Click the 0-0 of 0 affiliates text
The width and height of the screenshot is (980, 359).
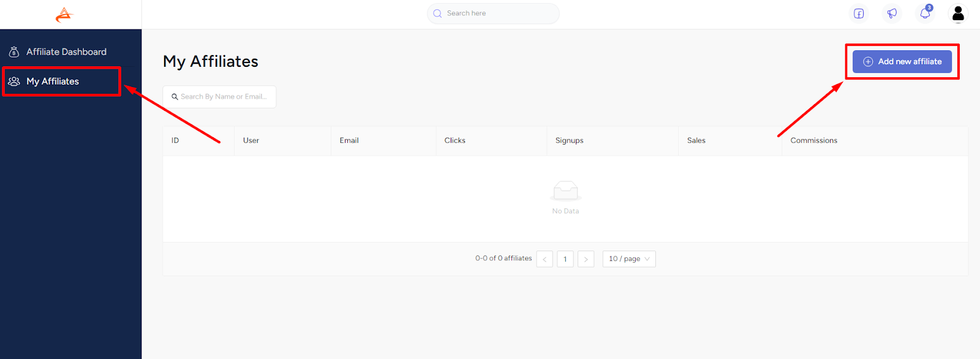[x=503, y=259]
